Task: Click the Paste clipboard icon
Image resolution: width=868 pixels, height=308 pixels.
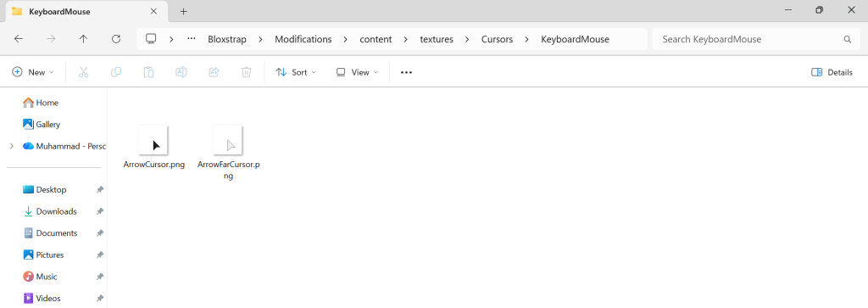Action: pos(148,72)
